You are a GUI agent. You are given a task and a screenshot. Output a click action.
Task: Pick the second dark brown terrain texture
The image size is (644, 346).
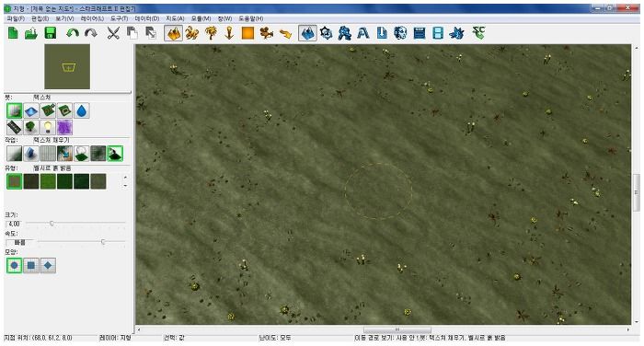(x=31, y=181)
